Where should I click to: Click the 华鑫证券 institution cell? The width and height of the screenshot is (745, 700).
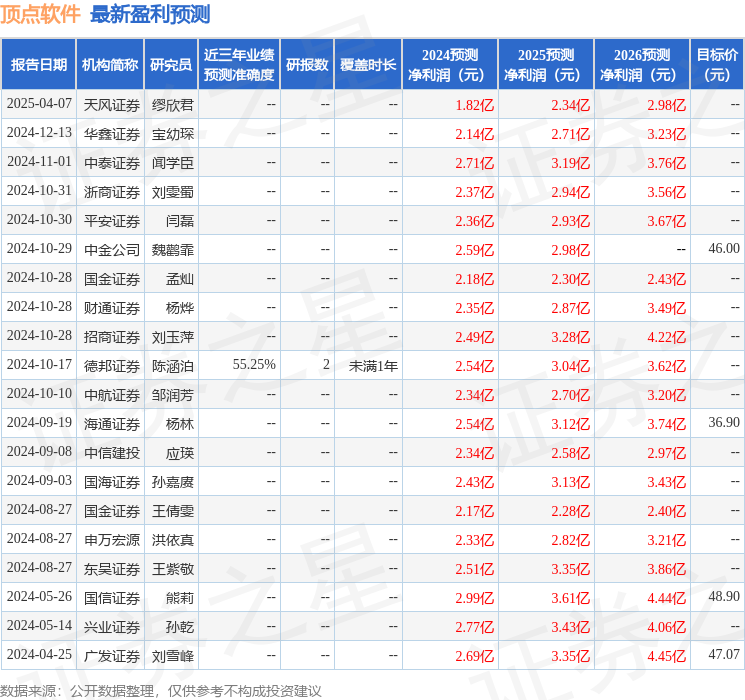click(x=112, y=134)
